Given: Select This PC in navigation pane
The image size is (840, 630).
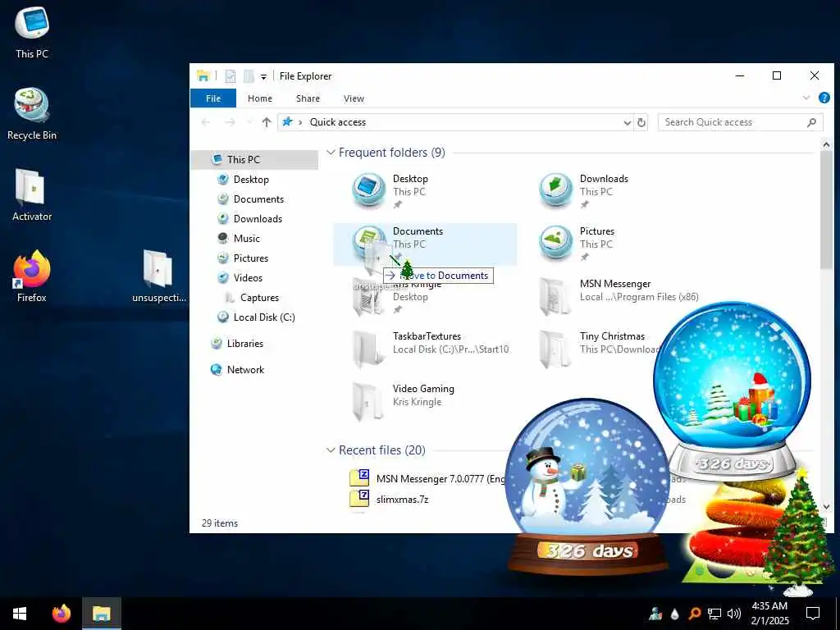Looking at the screenshot, I should [254, 160].
